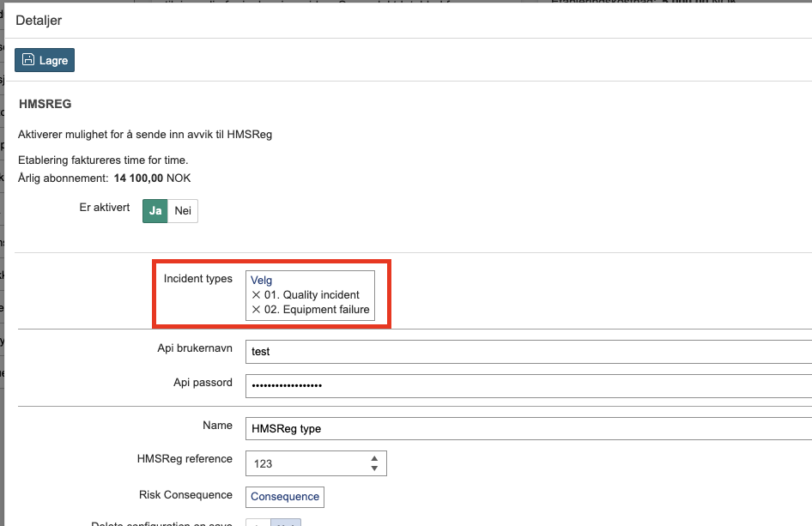The width and height of the screenshot is (812, 526).
Task: Click the HMSREG section heading
Action: (45, 104)
